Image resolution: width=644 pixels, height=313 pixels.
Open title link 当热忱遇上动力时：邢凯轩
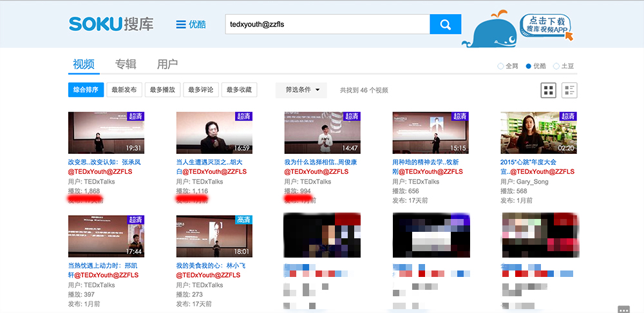pyautogui.click(x=104, y=270)
